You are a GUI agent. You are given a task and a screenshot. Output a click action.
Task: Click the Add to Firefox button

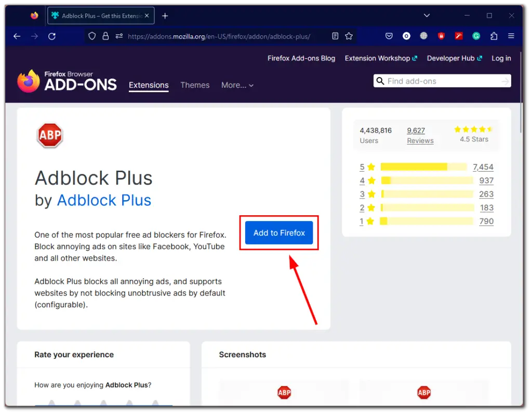click(278, 233)
